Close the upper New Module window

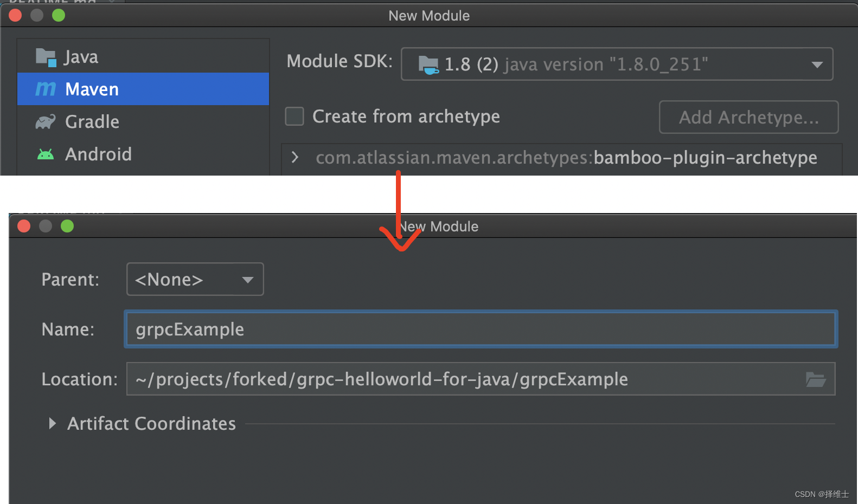[15, 15]
